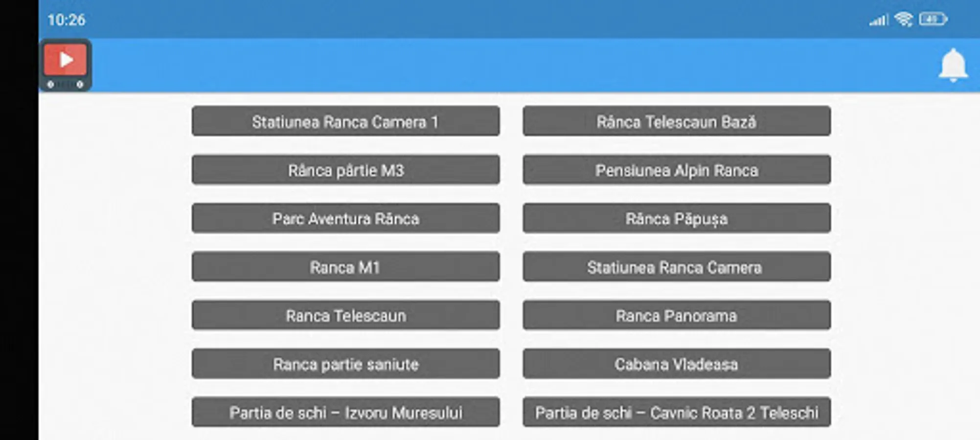This screenshot has width=980, height=440.
Task: Tap the cellular signal strength icon
Action: click(x=879, y=20)
